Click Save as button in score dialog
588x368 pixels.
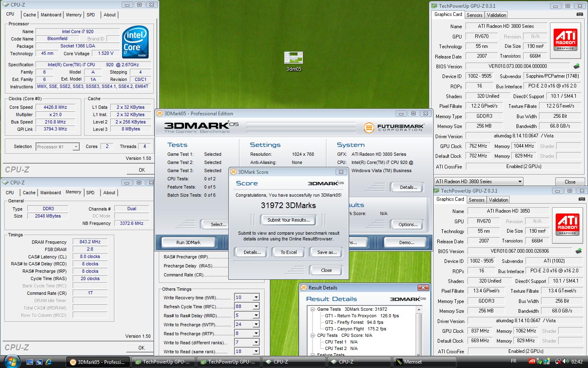(x=327, y=252)
